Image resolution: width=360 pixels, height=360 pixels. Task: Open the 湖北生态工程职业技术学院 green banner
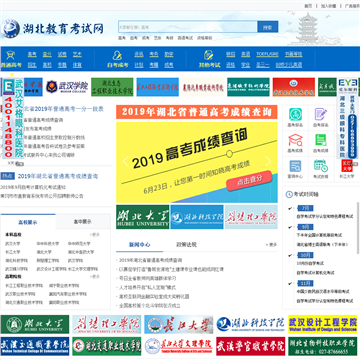point(112,87)
